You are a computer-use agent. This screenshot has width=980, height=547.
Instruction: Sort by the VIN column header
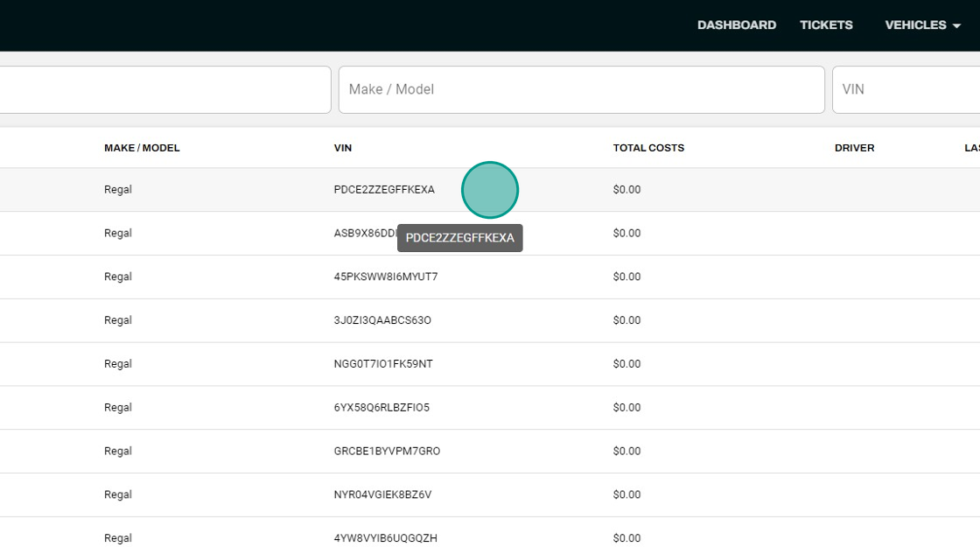[342, 148]
